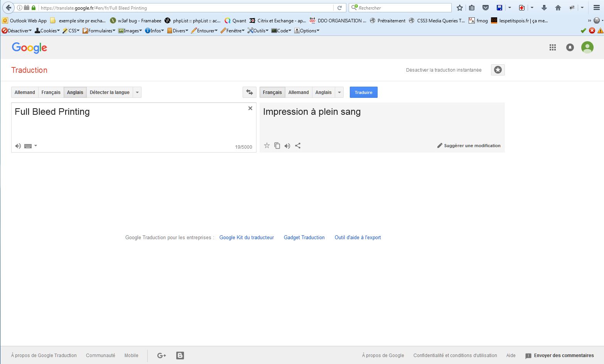Toggle 'Désactiver la traduction instantanée'
Viewport: 604px width, 364px height.
444,70
